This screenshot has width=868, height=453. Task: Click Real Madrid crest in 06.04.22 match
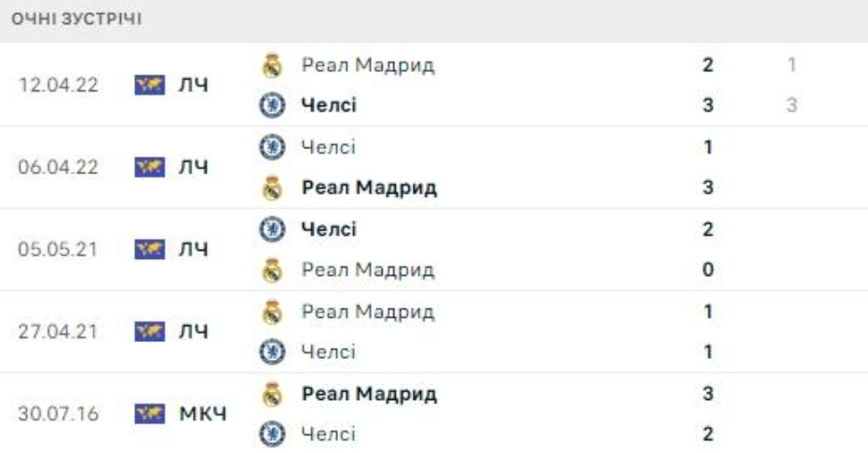[x=271, y=188]
